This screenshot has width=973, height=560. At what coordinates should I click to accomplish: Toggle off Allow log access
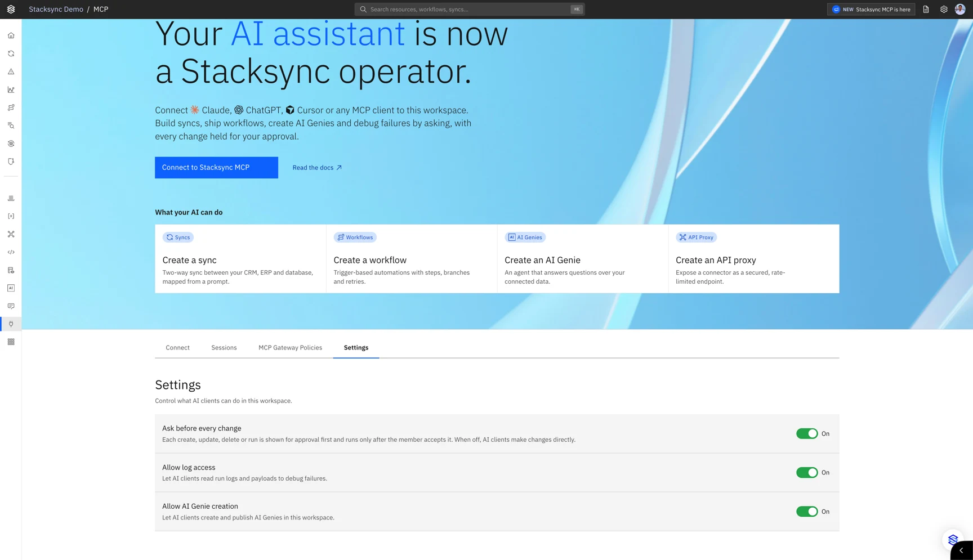point(807,472)
